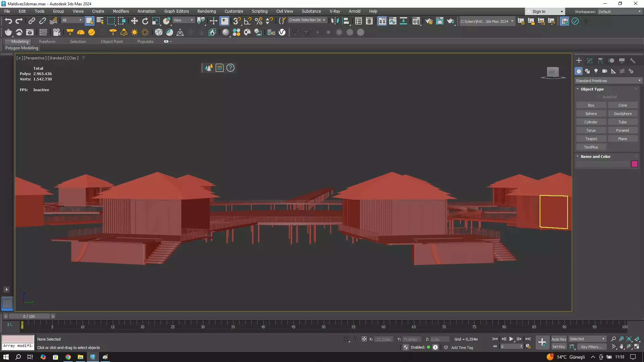
Task: Click the Teapot primitive button
Action: click(591, 139)
